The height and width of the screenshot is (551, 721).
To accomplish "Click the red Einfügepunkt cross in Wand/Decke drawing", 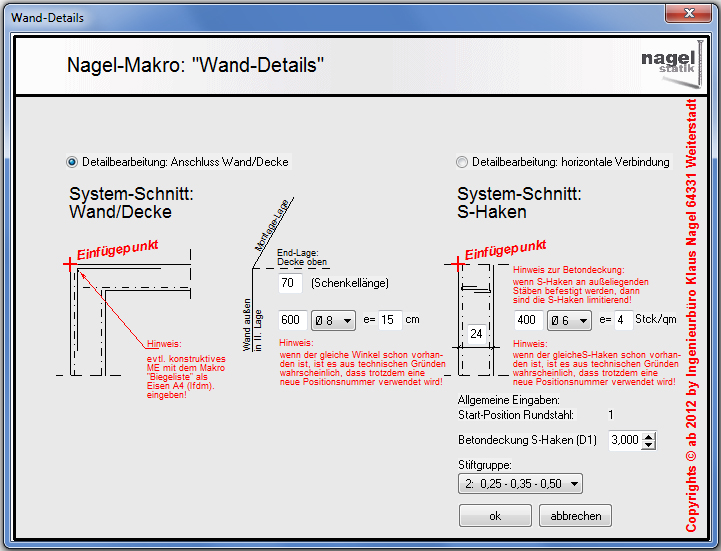I will pos(68,264).
